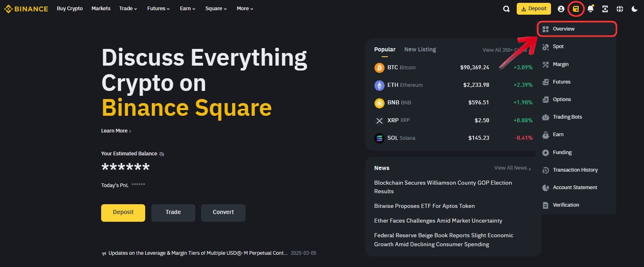Viewport: 644px width, 267px height.
Task: Click the XRP coin icon
Action: (x=379, y=120)
